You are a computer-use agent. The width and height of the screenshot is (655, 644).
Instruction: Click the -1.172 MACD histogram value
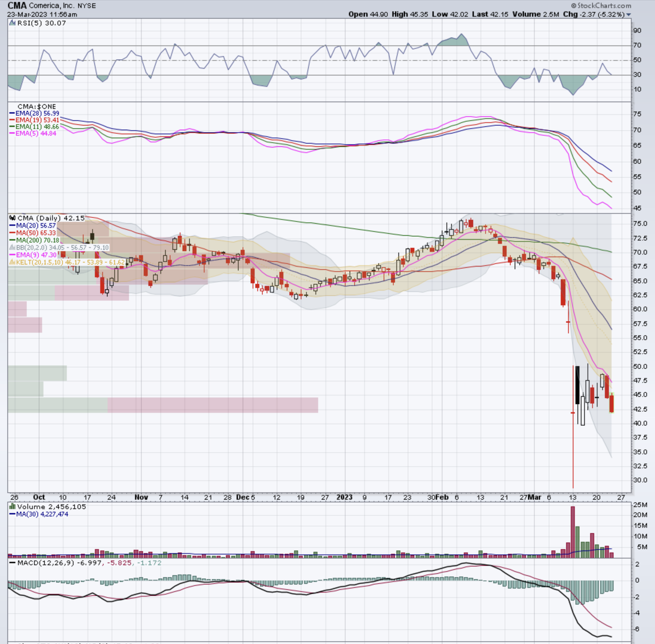pyautogui.click(x=149, y=563)
